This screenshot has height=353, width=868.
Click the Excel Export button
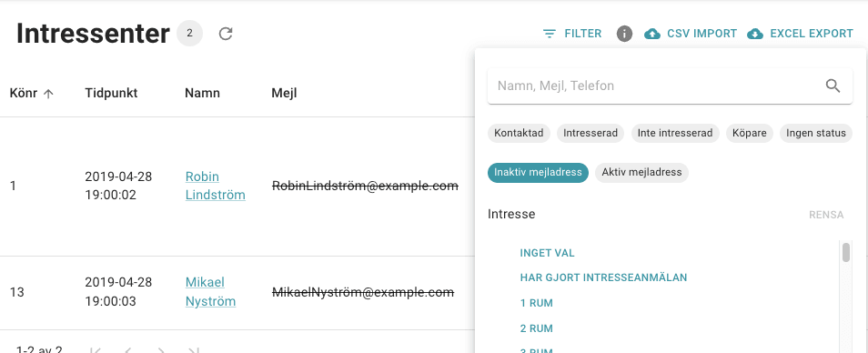[x=801, y=34]
